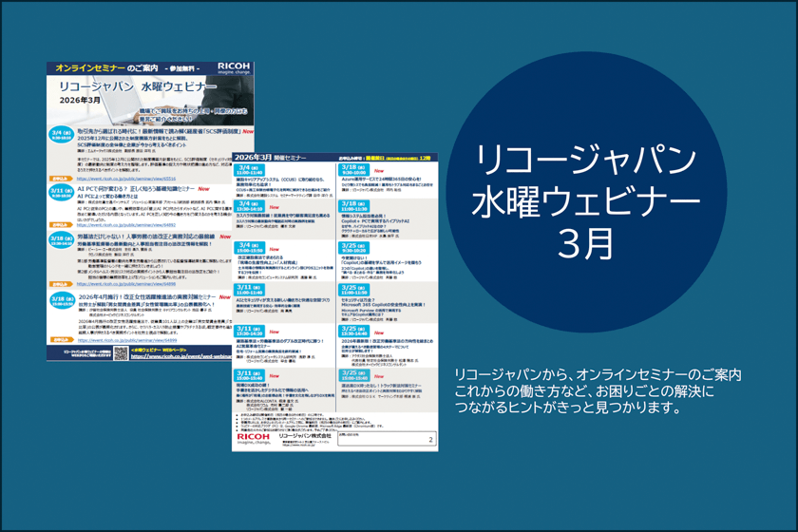Viewport: 798px width, 532px height.
Task: Click the 建設キャリアアップシステム（CCUS） seminar entry
Action: click(x=284, y=180)
